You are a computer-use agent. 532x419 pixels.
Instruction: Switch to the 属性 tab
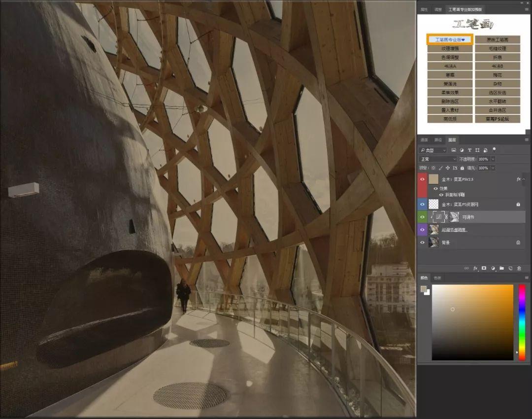(424, 9)
